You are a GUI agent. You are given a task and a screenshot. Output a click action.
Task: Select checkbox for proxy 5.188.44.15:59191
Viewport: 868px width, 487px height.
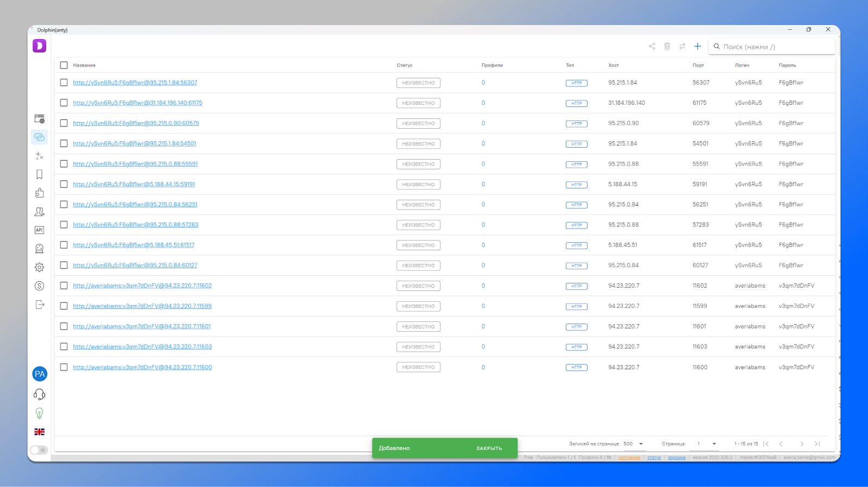[x=64, y=184]
